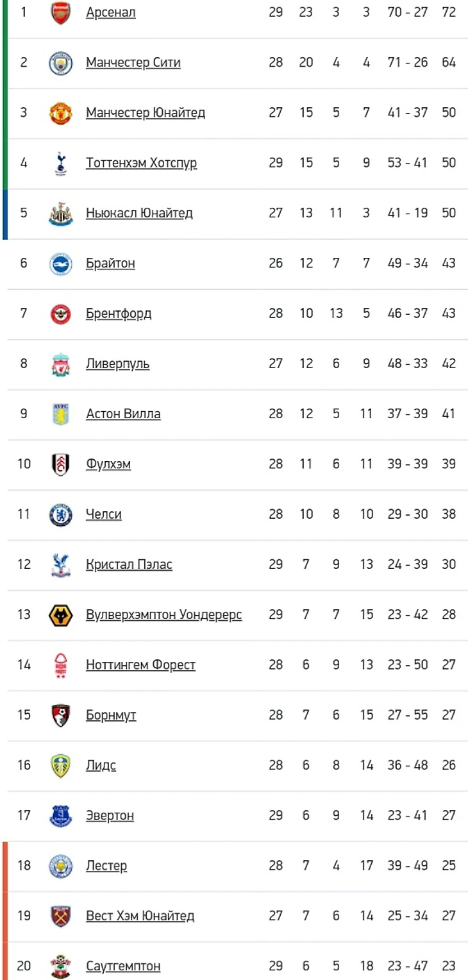This screenshot has width=468, height=980.
Task: Open the Ноттингем Форест link
Action: (140, 665)
